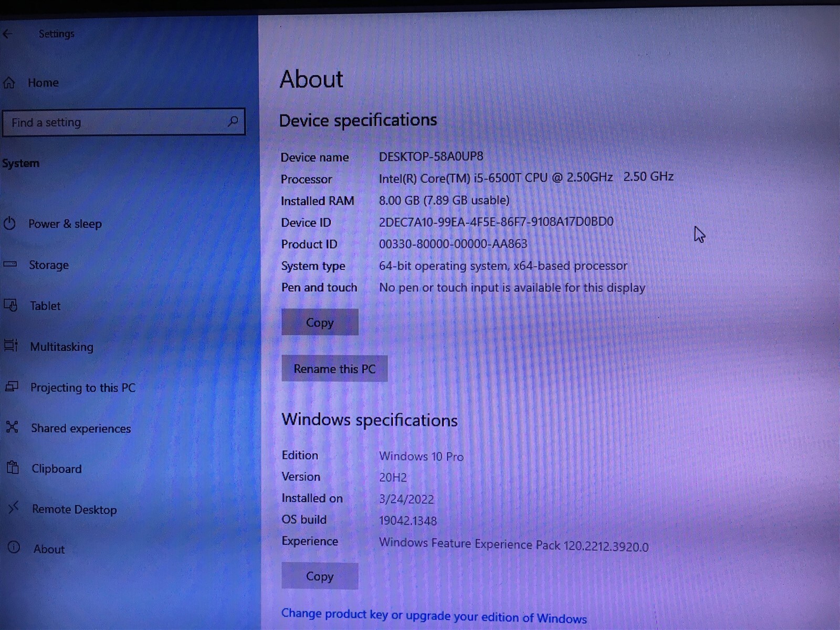Open Remote Desktop settings
Viewport: 840px width, 630px height.
coord(75,509)
